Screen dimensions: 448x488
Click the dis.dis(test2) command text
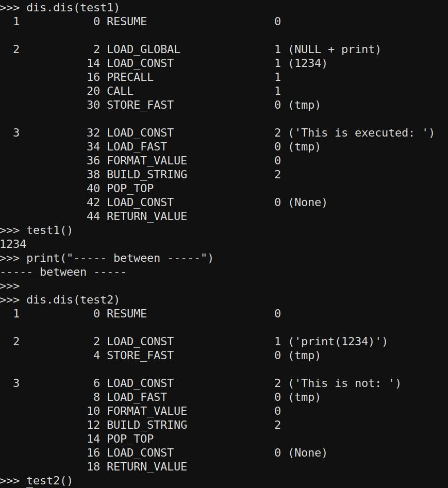point(73,300)
